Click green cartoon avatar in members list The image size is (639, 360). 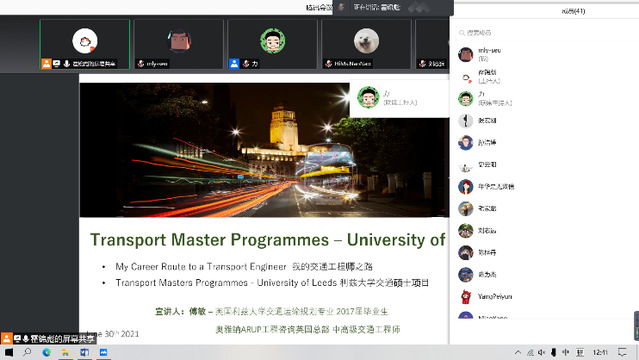(465, 98)
